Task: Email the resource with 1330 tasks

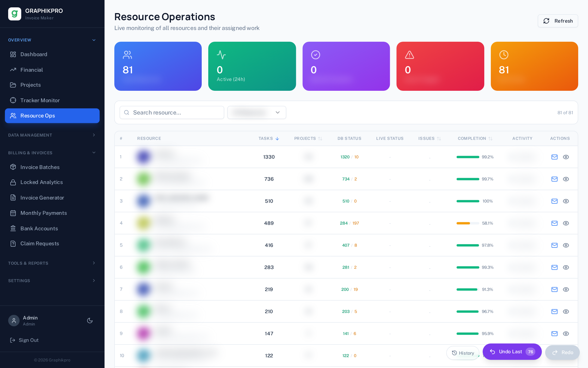Action: pos(555,157)
